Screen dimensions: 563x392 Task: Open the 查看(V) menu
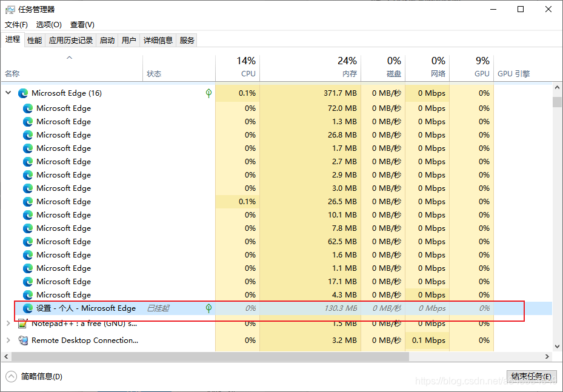[82, 25]
